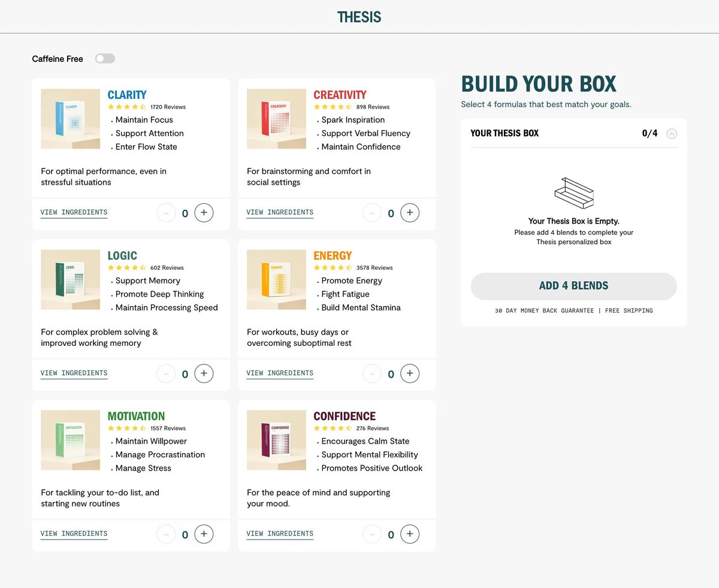Click the Build Your Box heading
The width and height of the screenshot is (719, 588).
coord(539,84)
